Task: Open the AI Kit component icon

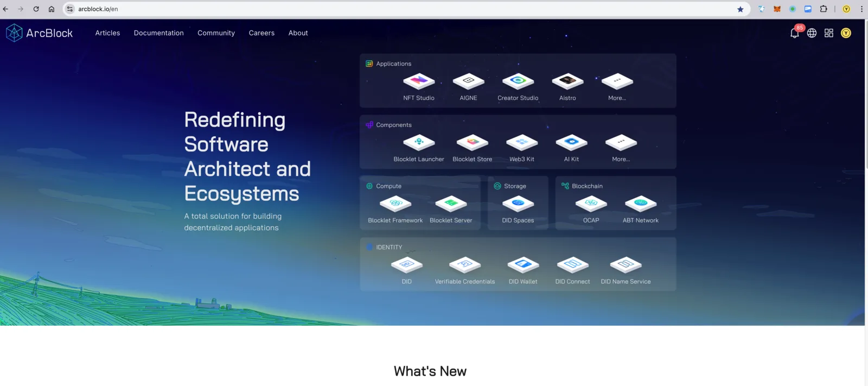Action: click(x=572, y=143)
